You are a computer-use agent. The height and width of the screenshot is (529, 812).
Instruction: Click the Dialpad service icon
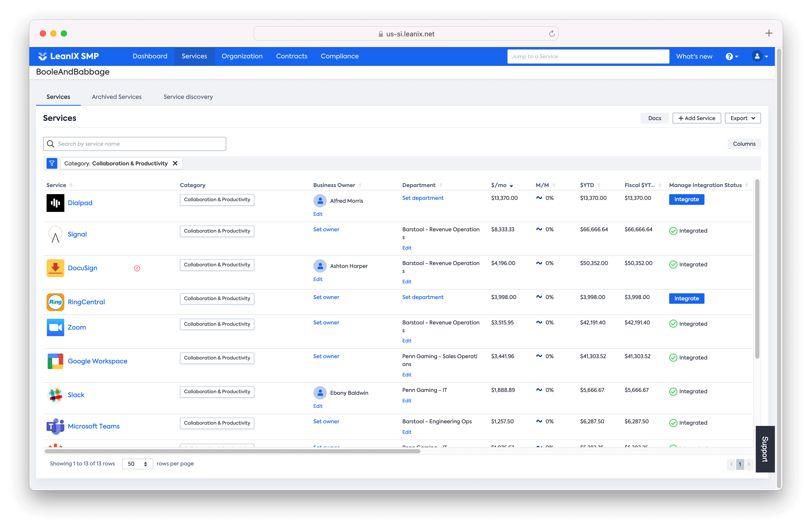[x=55, y=203]
